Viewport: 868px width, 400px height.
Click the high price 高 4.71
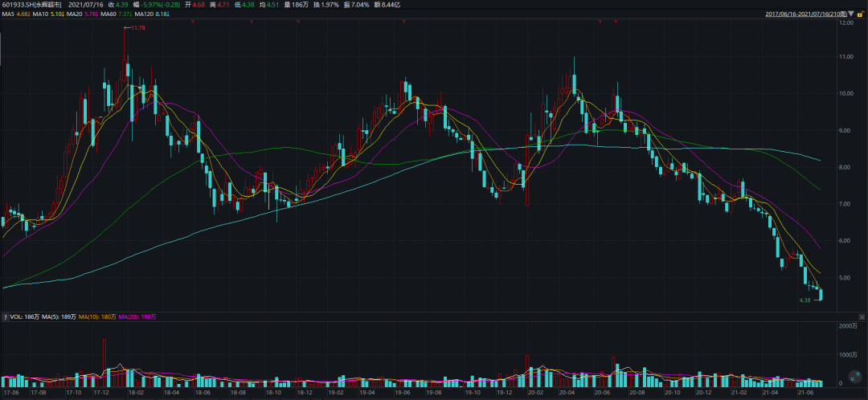coord(219,5)
